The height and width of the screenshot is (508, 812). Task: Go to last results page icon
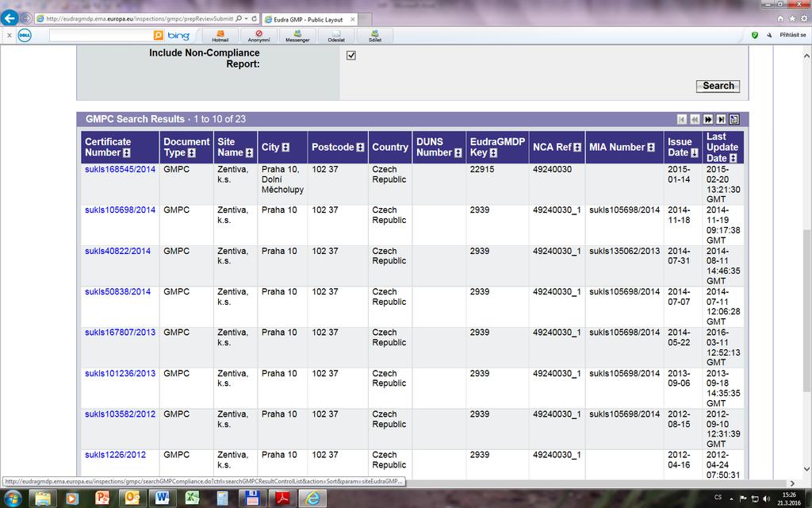click(x=721, y=119)
